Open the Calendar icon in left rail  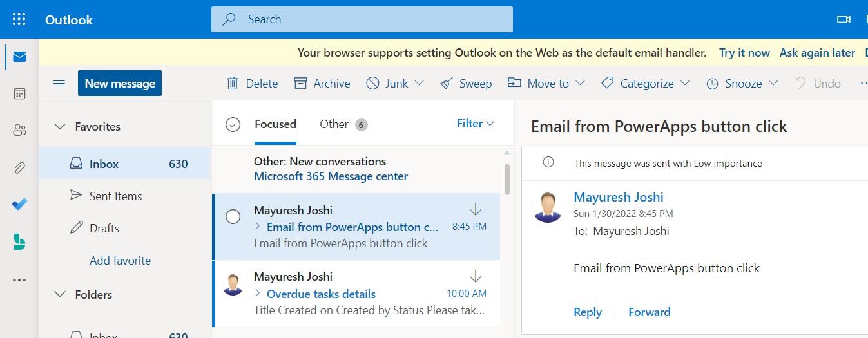click(19, 94)
